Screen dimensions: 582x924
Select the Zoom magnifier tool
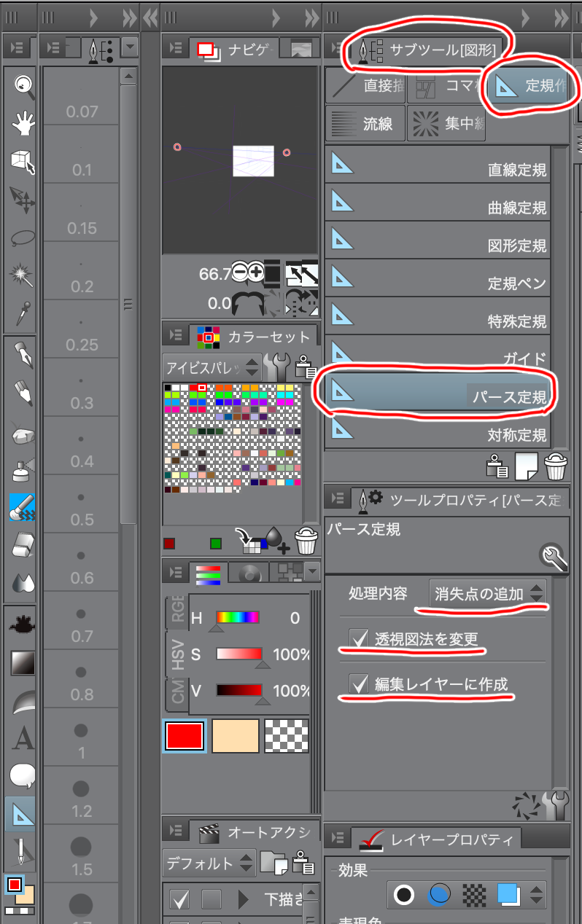click(x=23, y=85)
